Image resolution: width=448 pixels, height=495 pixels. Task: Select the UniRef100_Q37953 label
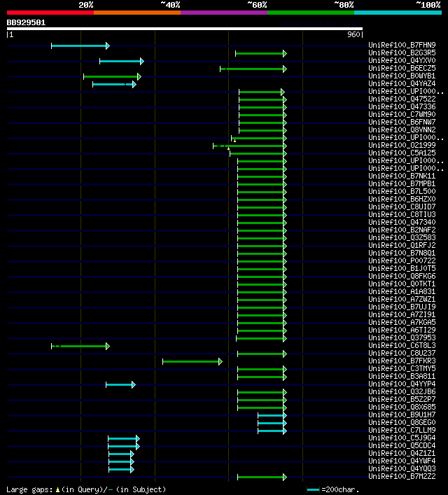pos(402,337)
